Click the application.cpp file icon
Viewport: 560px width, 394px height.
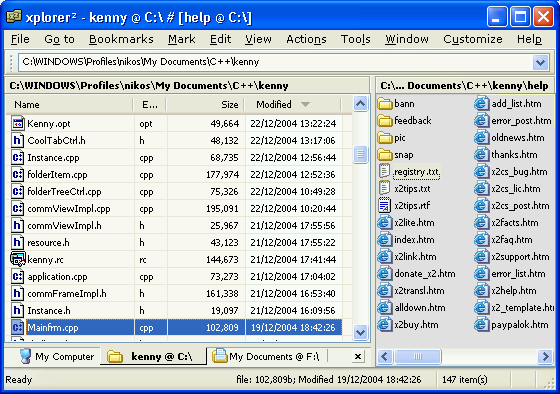coord(17,276)
